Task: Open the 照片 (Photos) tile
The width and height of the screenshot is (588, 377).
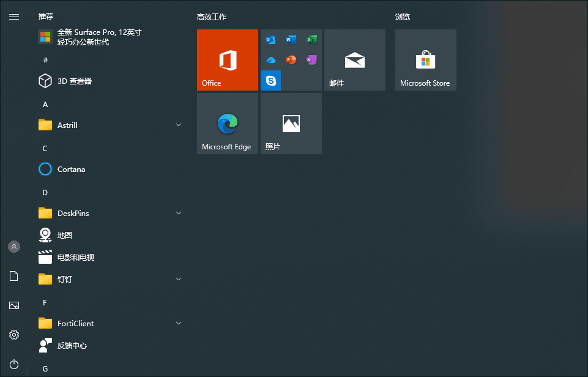Action: [x=291, y=123]
